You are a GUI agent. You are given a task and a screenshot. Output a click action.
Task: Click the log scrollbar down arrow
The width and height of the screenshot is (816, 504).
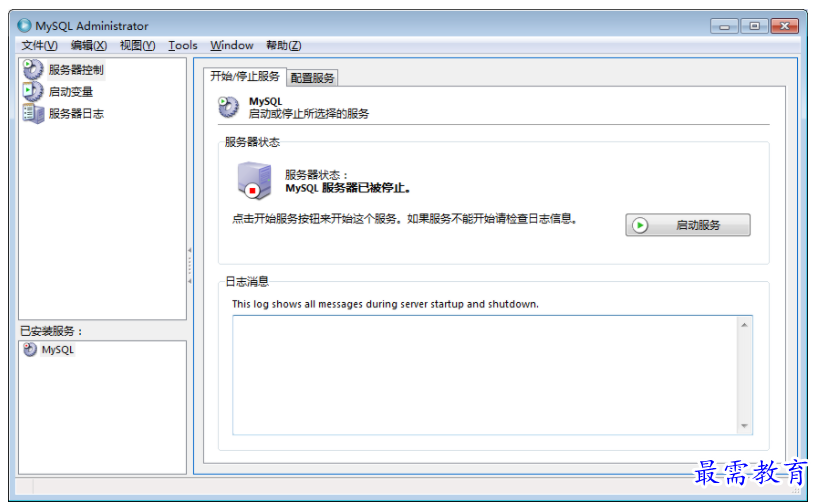[x=744, y=426]
